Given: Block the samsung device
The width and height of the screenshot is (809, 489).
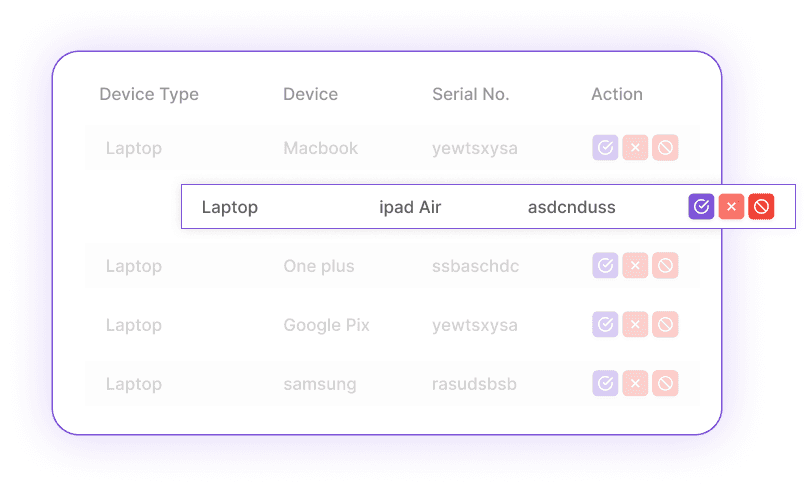Looking at the screenshot, I should pyautogui.click(x=665, y=384).
